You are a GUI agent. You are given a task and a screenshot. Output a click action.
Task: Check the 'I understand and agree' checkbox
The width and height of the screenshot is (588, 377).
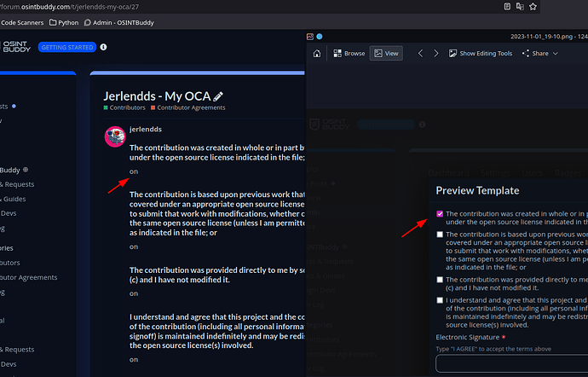point(440,300)
